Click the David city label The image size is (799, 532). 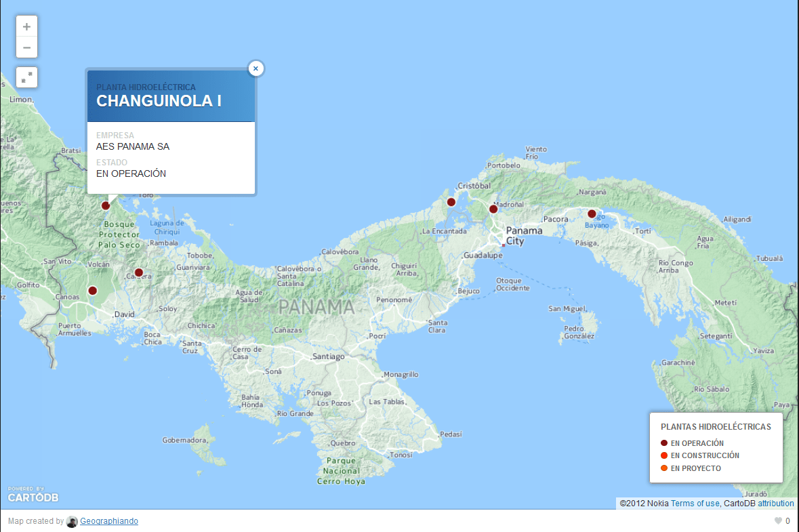124,314
